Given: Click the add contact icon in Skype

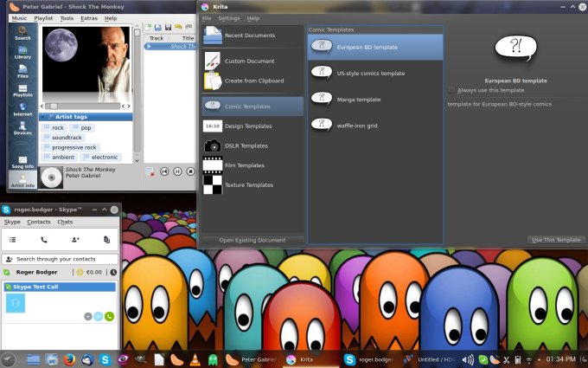Looking at the screenshot, I should [75, 239].
